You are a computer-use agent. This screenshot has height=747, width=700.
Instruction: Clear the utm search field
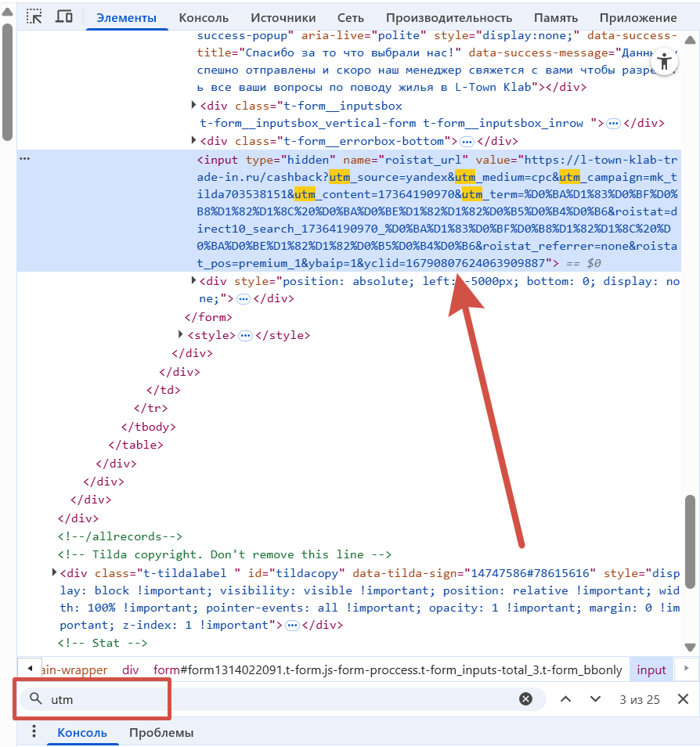pyautogui.click(x=525, y=699)
